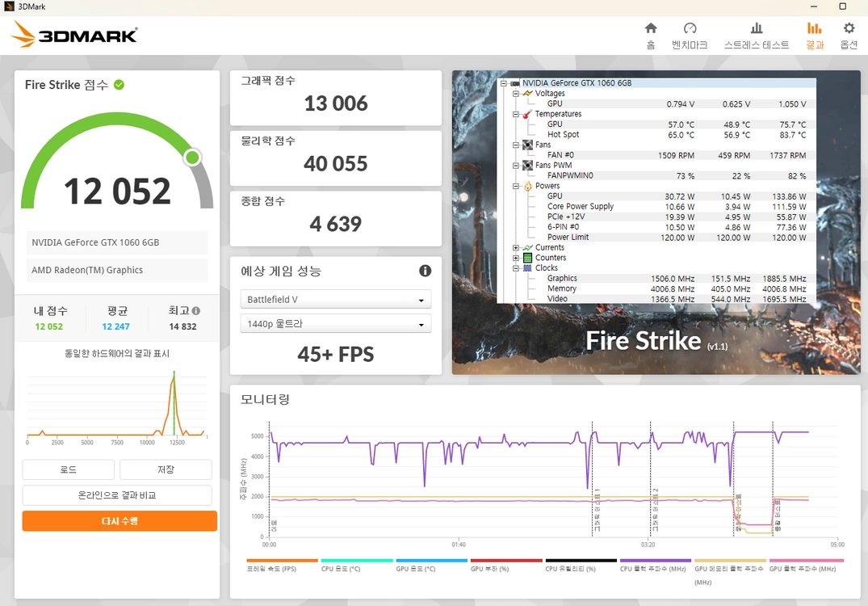The height and width of the screenshot is (606, 868).
Task: Open the Options gear icon
Action: pos(849,28)
